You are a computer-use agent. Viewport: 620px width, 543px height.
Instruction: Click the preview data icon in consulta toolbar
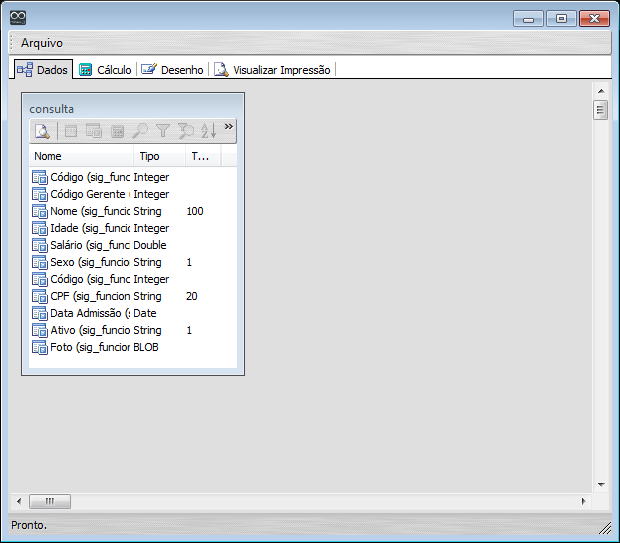[42, 131]
